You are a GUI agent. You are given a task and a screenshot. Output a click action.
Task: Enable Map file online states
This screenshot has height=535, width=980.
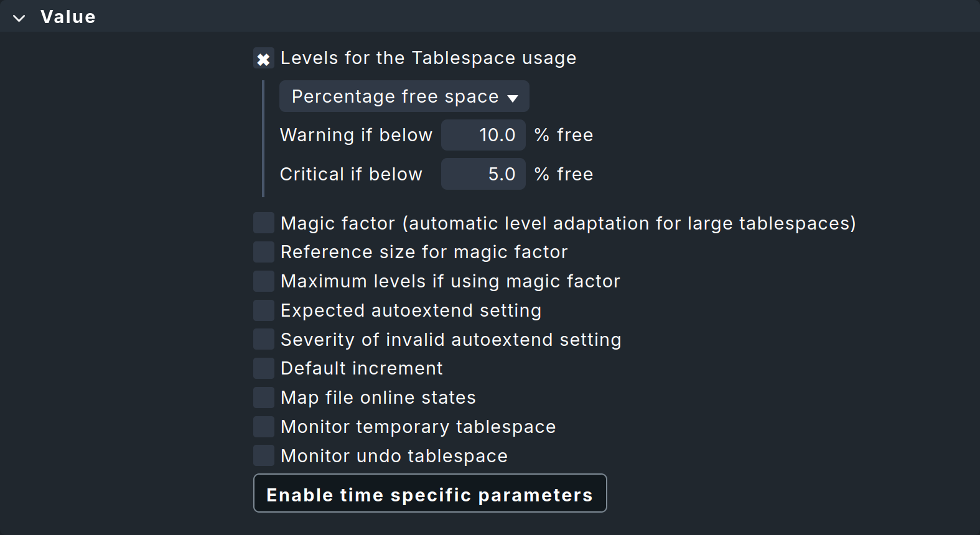pyautogui.click(x=263, y=397)
